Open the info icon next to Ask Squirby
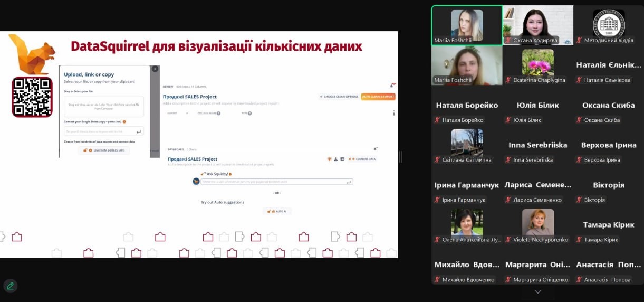Screen dimensions: 644x302 [230, 174]
